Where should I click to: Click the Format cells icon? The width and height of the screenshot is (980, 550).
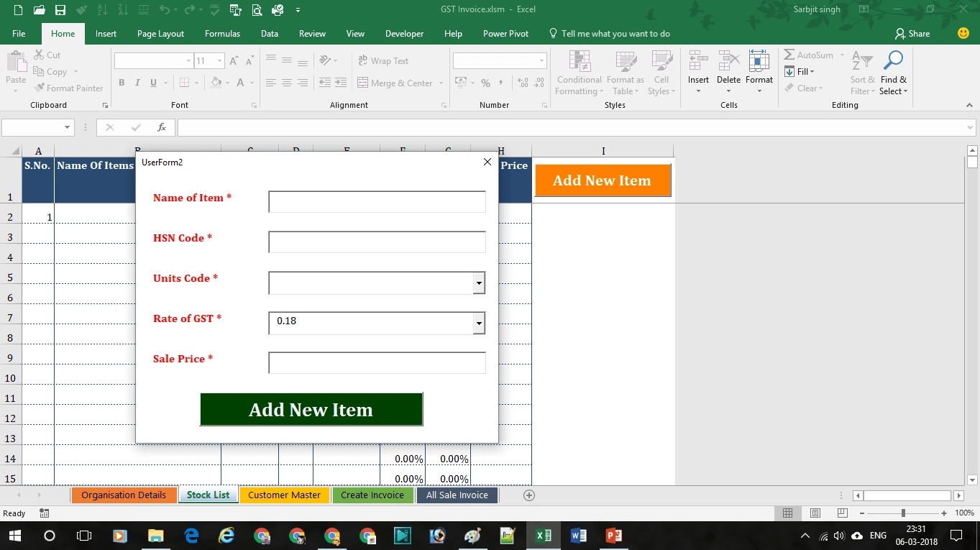point(759,60)
